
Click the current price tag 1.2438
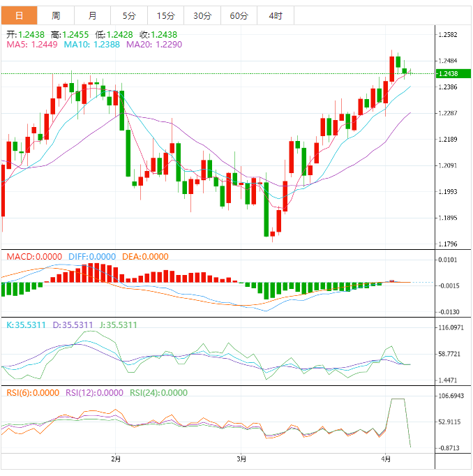point(448,74)
